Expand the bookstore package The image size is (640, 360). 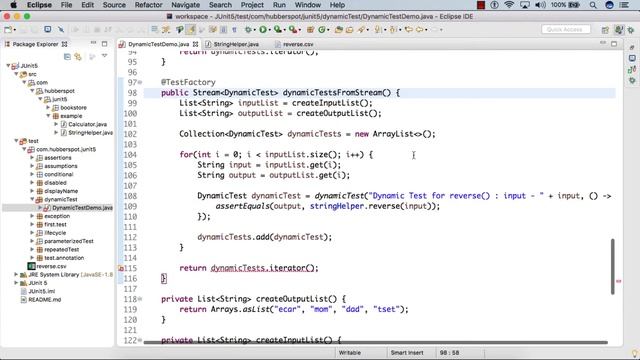(48, 107)
